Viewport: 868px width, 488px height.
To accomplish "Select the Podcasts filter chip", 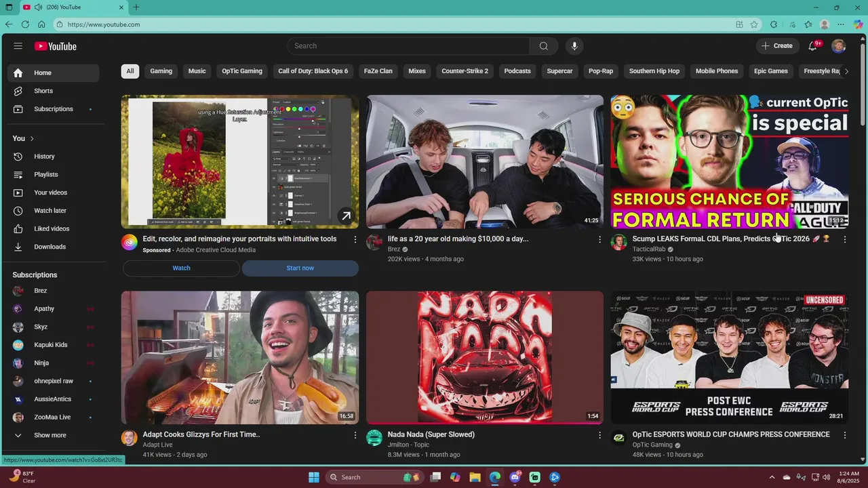I will point(517,71).
